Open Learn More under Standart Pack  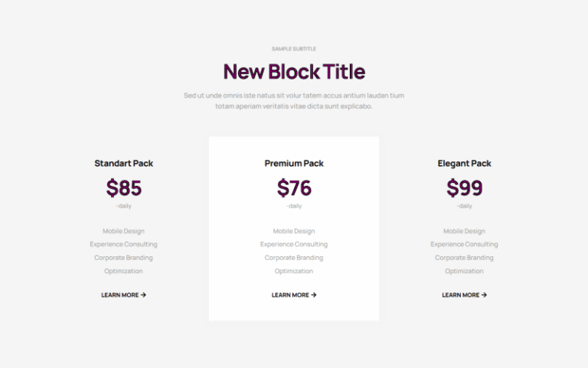(124, 295)
